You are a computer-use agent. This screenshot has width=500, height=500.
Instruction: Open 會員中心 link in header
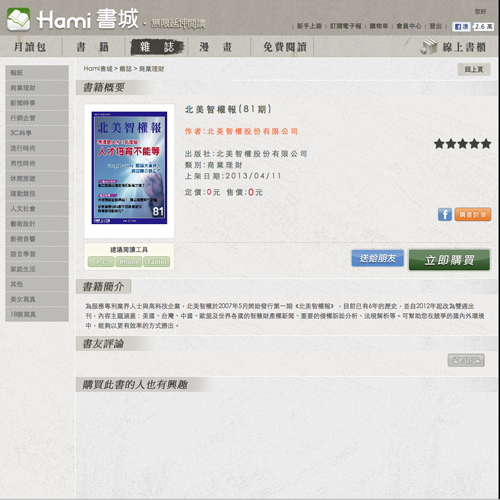click(x=409, y=26)
